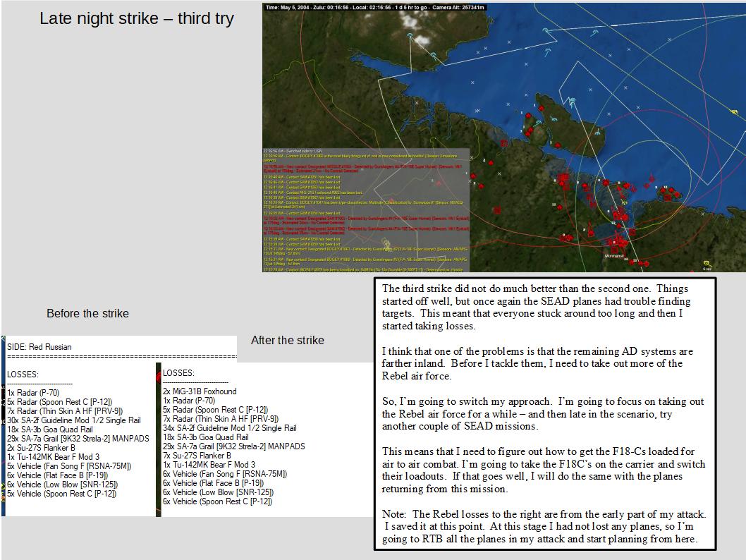Screen dimensions: 746x560
Task: Click '6x Vehicle (Fan Song F' in After list
Action: point(224,474)
